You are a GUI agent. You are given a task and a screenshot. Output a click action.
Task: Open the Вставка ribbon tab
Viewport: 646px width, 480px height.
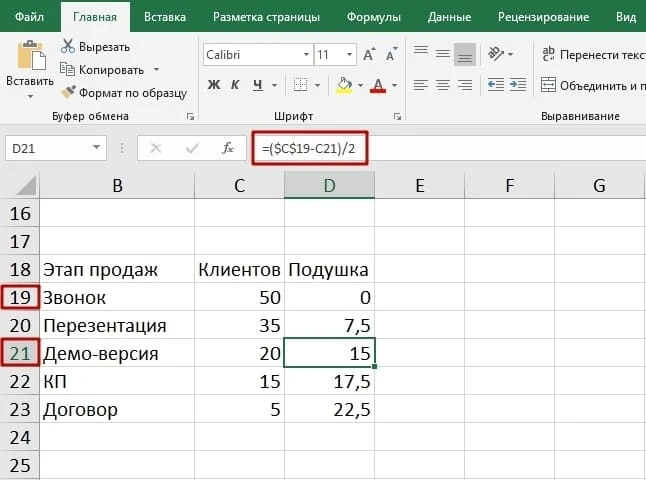coord(165,17)
